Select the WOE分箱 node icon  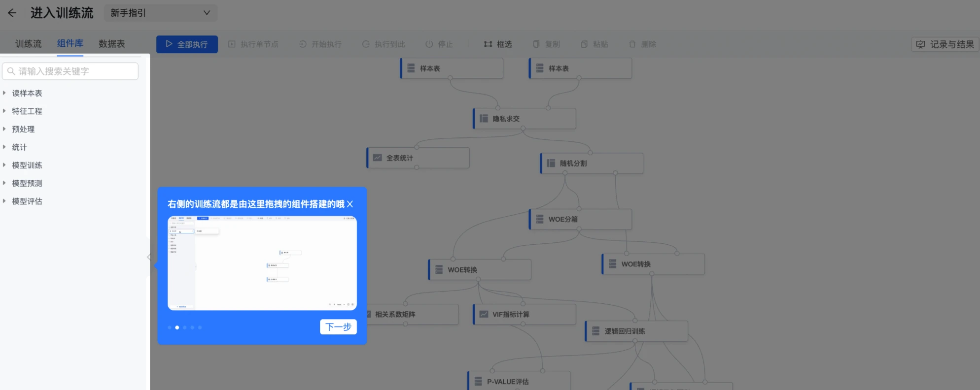point(540,219)
